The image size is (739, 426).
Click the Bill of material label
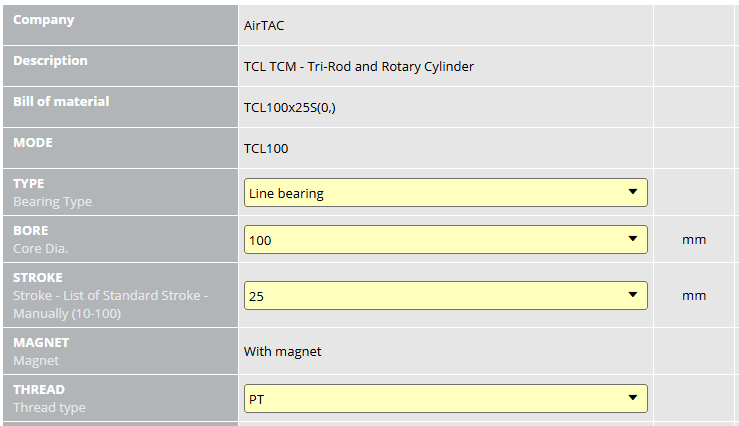tap(61, 101)
